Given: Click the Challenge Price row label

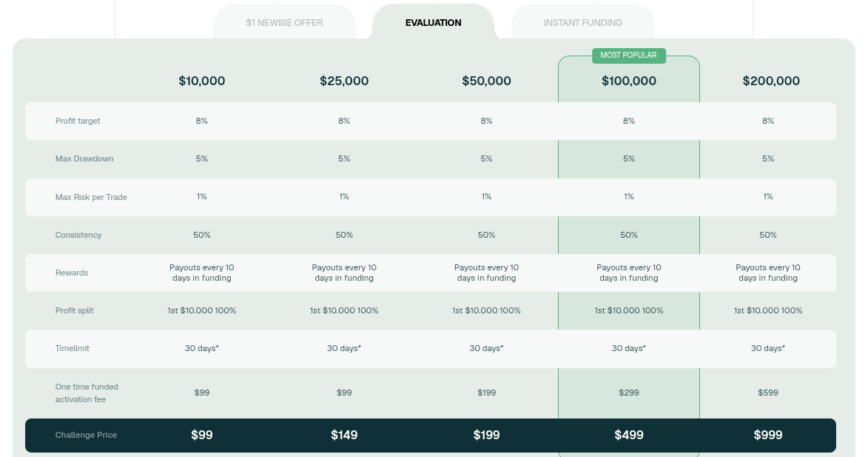Looking at the screenshot, I should coord(86,435).
